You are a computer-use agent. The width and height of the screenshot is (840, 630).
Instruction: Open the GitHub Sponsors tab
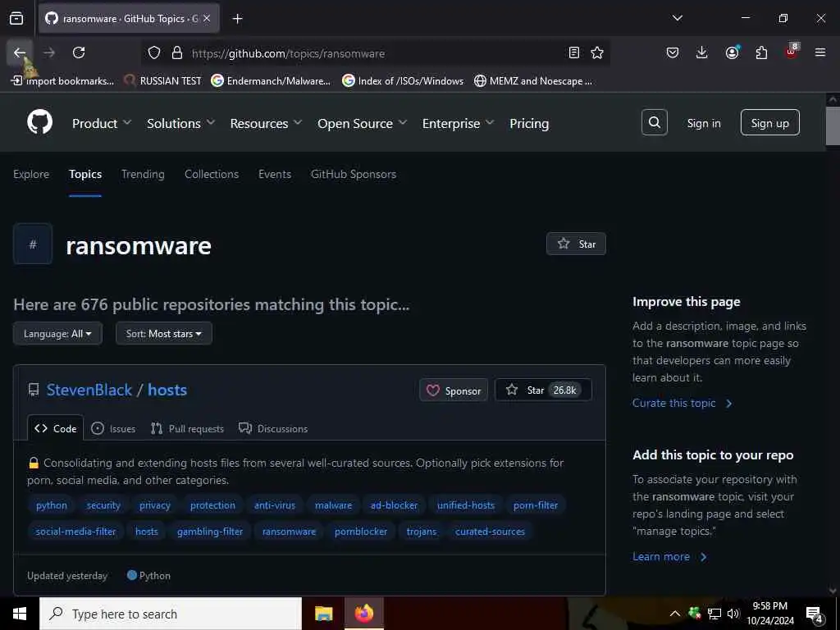pos(354,174)
